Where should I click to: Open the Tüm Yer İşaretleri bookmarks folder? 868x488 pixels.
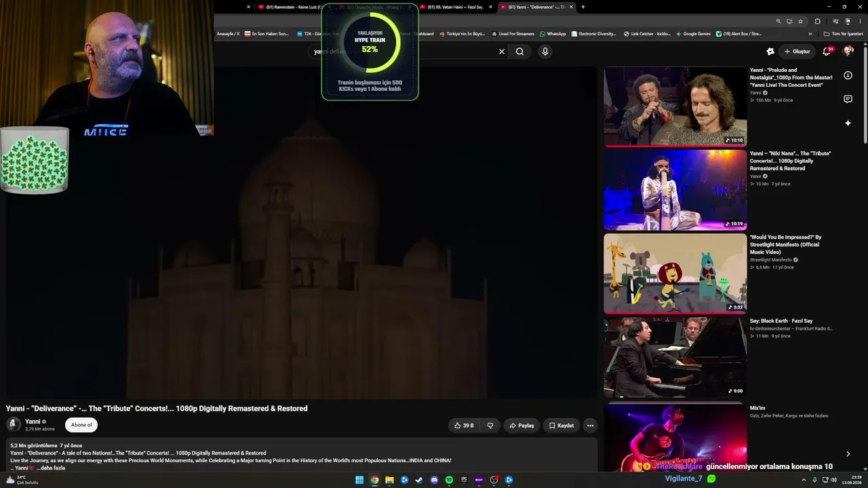[x=843, y=34]
